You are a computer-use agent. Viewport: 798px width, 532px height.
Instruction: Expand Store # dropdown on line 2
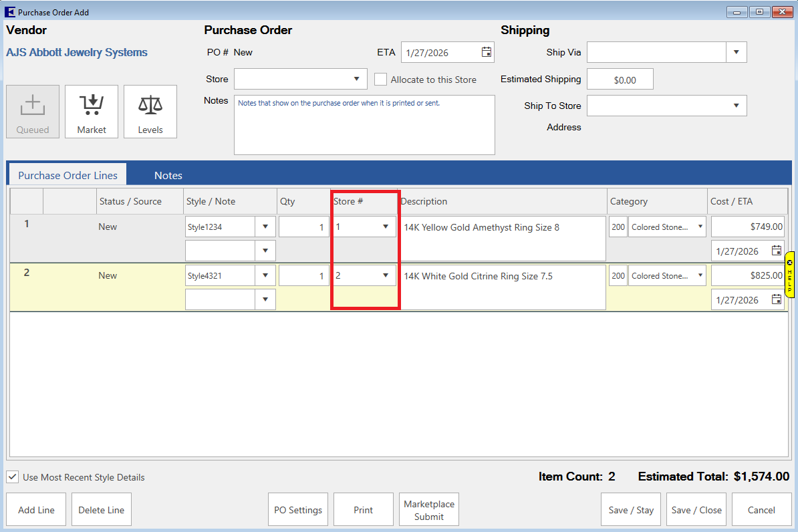(386, 275)
